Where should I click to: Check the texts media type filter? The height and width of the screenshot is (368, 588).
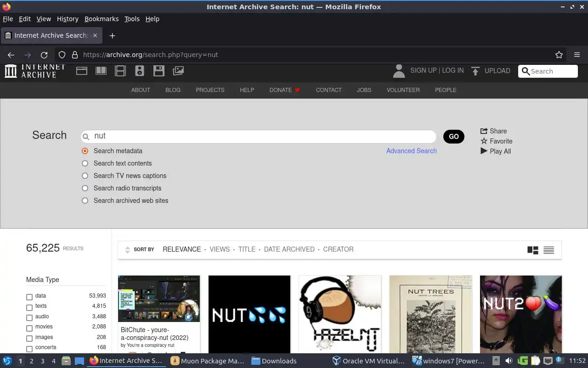coord(29,307)
